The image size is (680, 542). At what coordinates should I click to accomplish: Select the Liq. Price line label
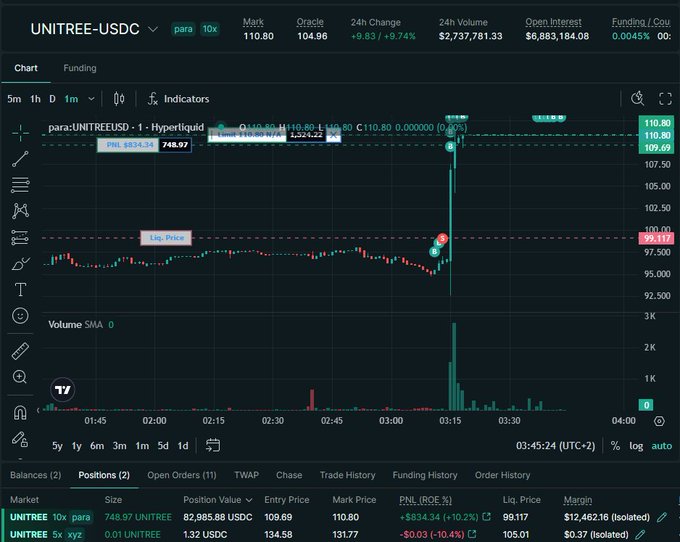click(x=166, y=238)
